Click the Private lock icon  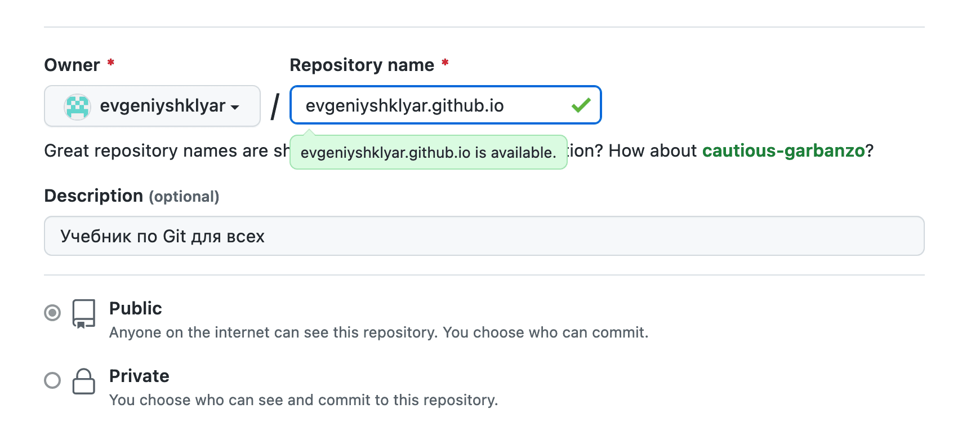coord(84,381)
